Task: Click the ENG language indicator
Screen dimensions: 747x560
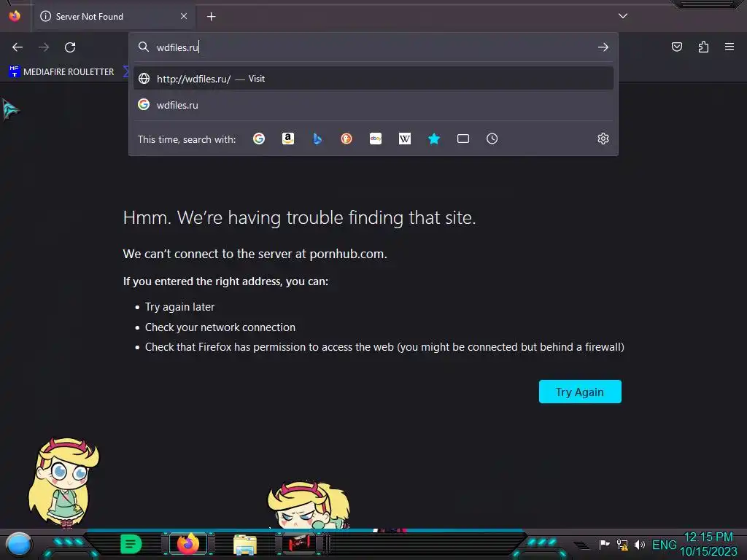Action: click(x=664, y=545)
